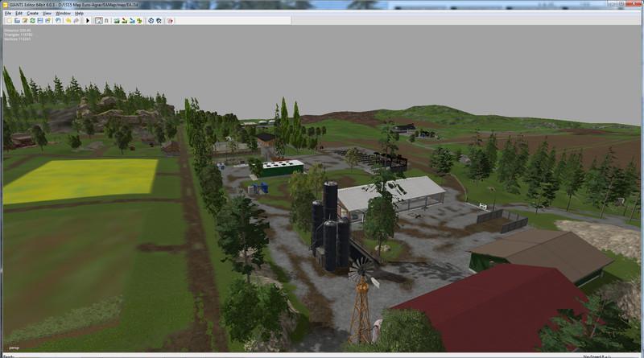Click the small icon after the highlighted mode button
Screen dimensions: 644x358
tap(106, 21)
